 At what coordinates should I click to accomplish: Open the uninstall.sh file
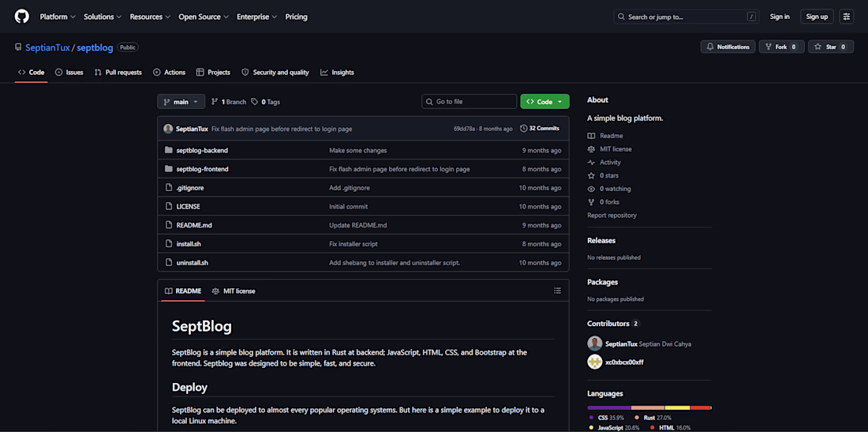[x=192, y=262]
